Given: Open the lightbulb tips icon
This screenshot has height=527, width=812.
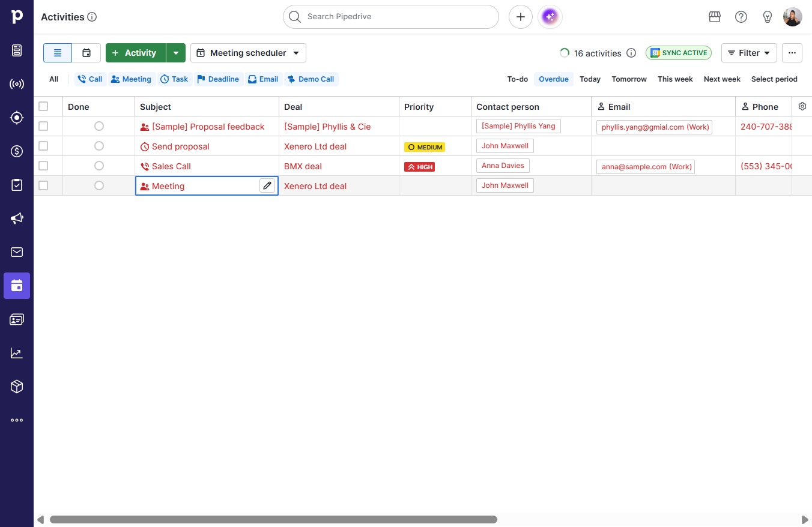Looking at the screenshot, I should tap(768, 17).
